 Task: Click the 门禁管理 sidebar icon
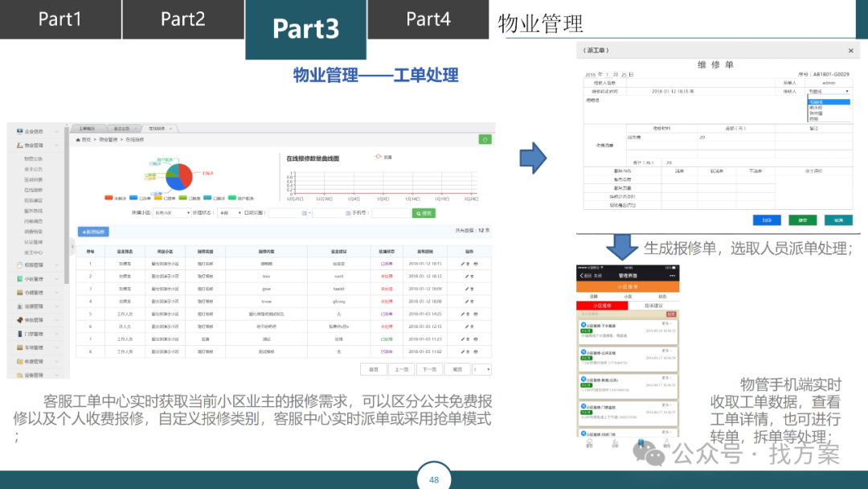pos(19,334)
